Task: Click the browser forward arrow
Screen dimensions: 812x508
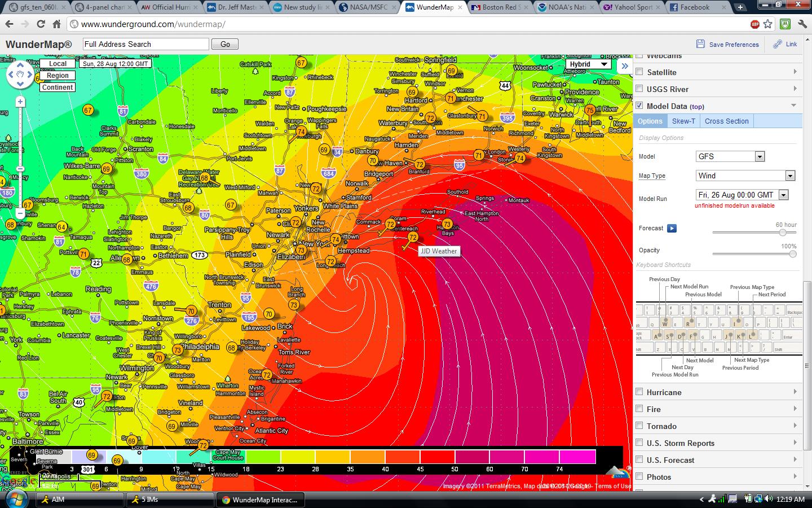Action: (25, 24)
